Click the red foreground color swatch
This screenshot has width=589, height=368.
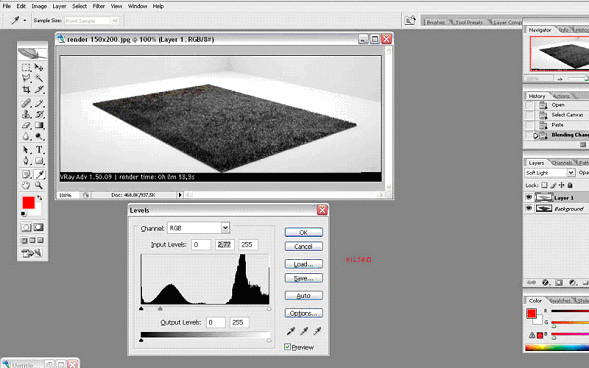pos(29,203)
